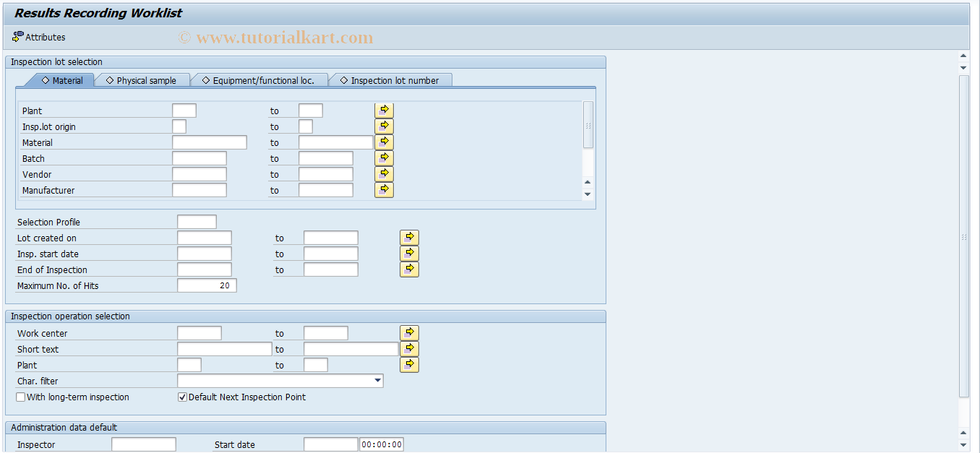Image resolution: width=980 pixels, height=453 pixels.
Task: Click the Manufacturer to input field
Action: coord(326,190)
